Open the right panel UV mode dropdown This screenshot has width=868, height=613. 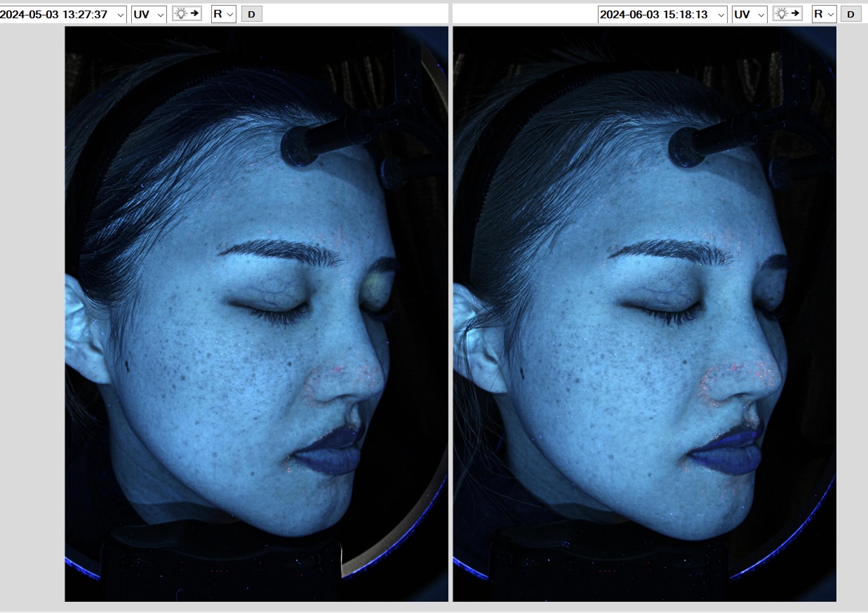(x=749, y=14)
